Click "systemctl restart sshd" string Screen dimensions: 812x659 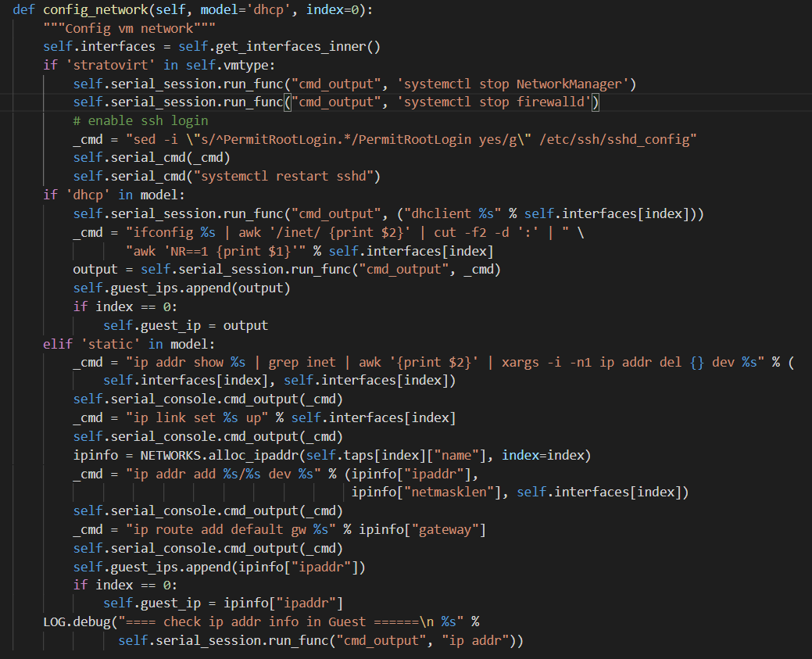(283, 176)
